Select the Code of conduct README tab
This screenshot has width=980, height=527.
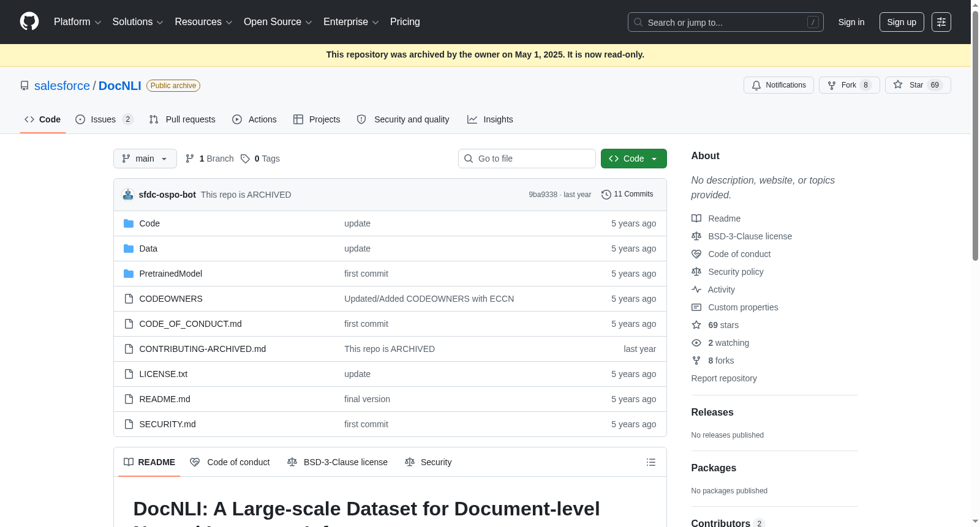tap(230, 462)
